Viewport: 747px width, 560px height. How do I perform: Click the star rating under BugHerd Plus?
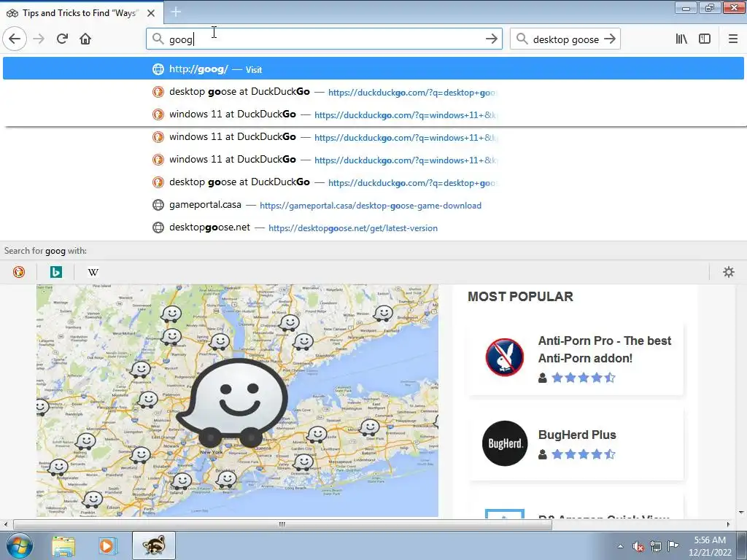[x=584, y=454]
